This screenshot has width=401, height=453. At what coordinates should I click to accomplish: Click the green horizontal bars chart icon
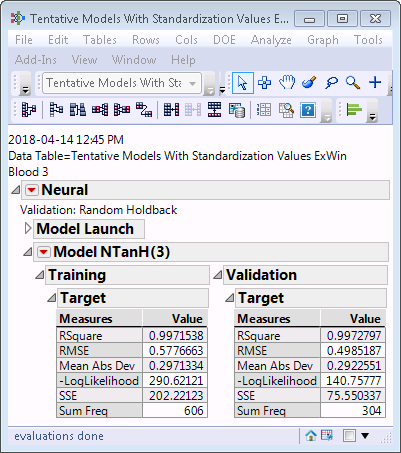tap(354, 109)
